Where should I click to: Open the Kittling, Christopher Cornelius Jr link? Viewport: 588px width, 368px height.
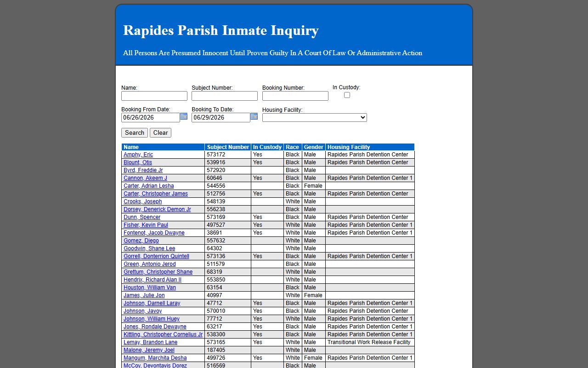coord(163,334)
